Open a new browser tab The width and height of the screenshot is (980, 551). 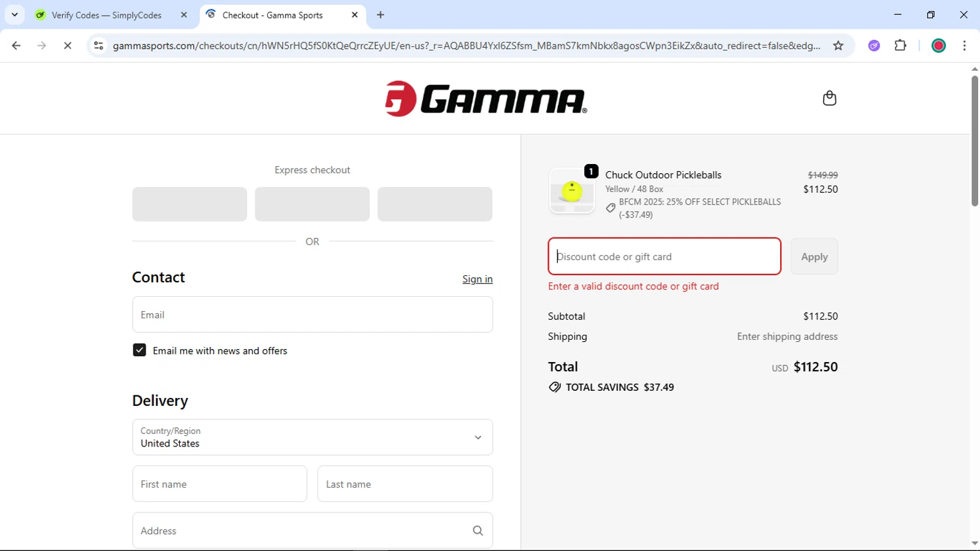pos(381,15)
